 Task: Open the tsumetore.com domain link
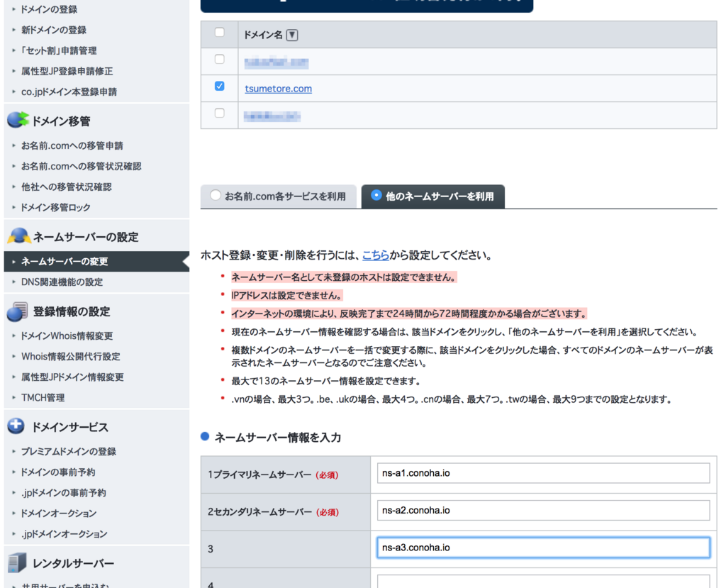point(278,89)
